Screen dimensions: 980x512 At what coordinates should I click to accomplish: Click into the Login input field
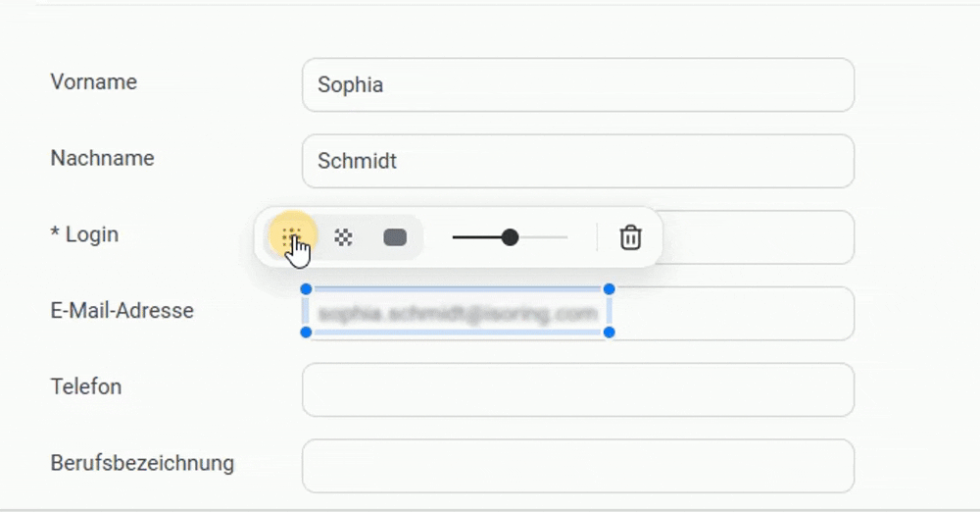755,237
